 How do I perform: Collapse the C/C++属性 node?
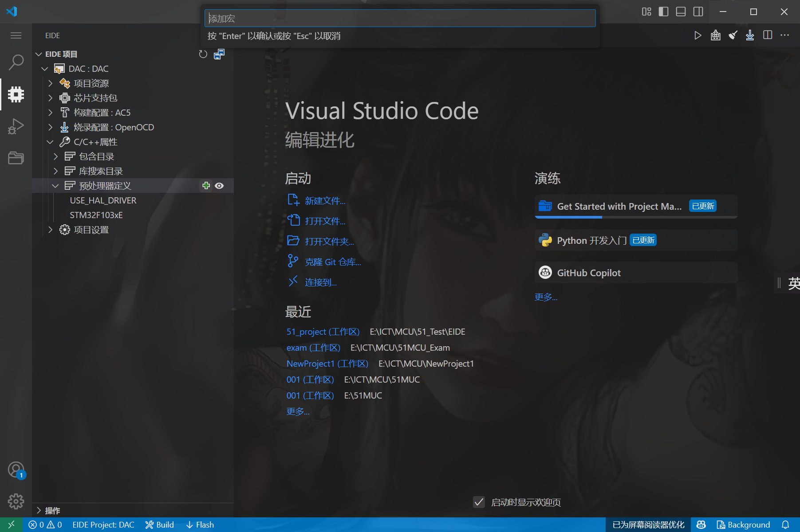tap(50, 142)
